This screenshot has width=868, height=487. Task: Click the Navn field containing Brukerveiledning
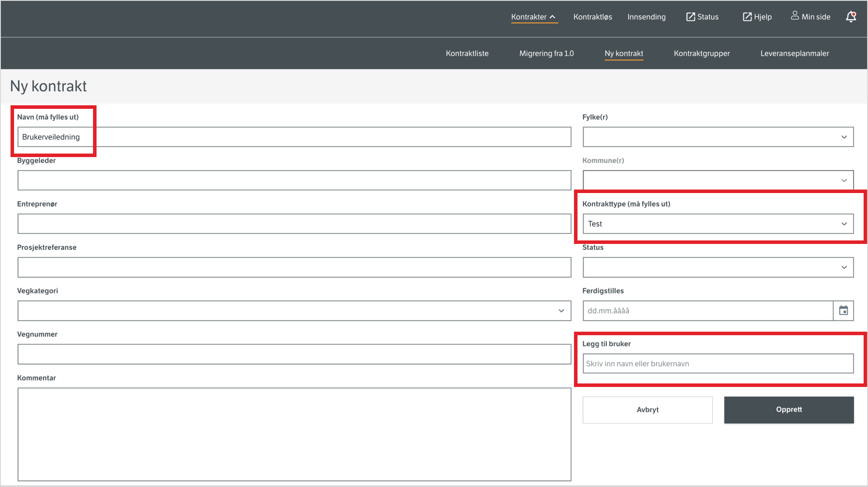(x=294, y=137)
